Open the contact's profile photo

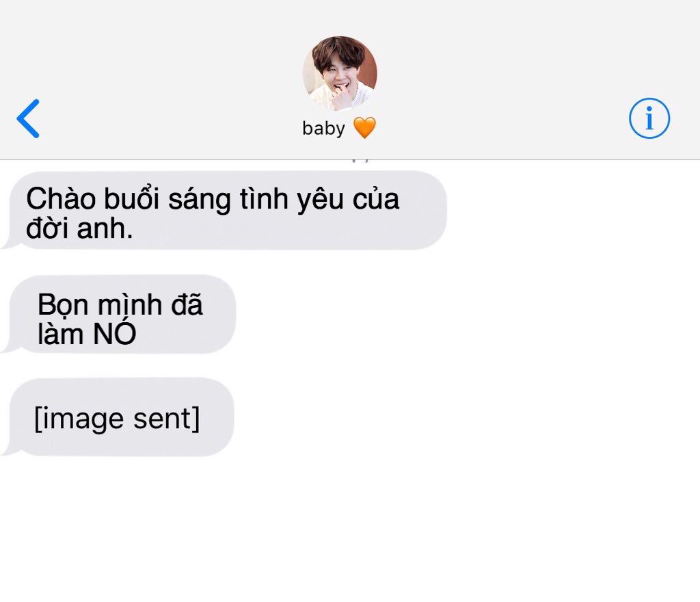click(340, 73)
